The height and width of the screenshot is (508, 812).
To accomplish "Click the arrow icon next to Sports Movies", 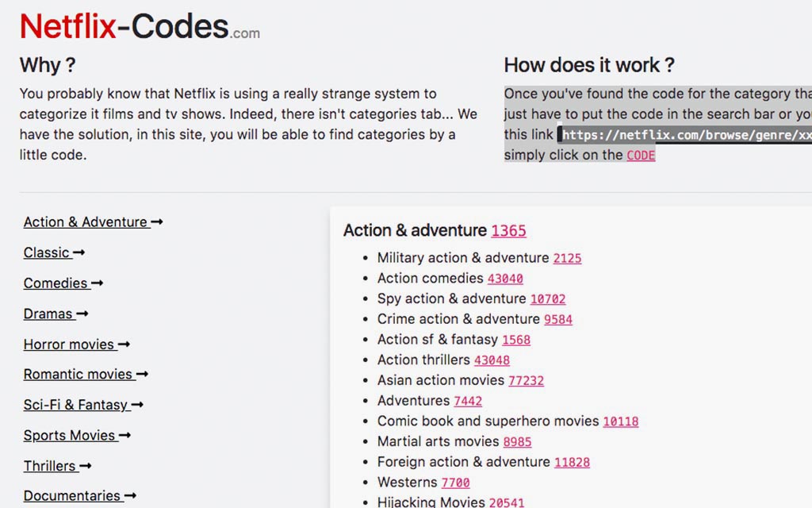I will (x=124, y=436).
